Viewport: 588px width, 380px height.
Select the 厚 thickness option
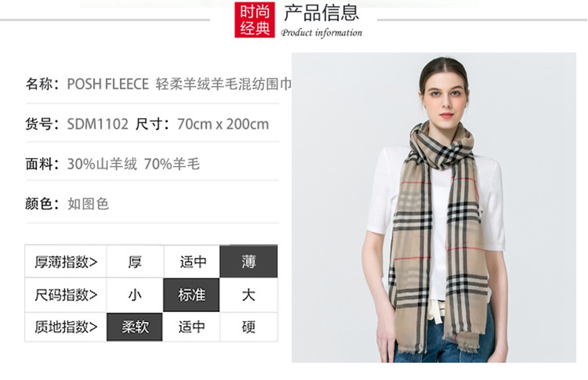pos(135,262)
